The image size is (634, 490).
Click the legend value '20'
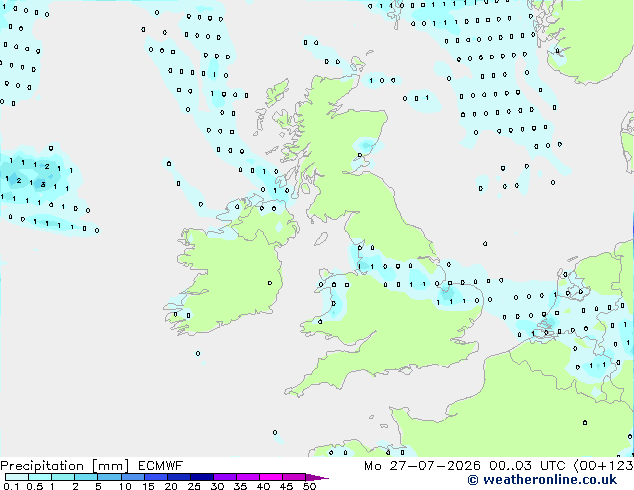click(x=171, y=486)
